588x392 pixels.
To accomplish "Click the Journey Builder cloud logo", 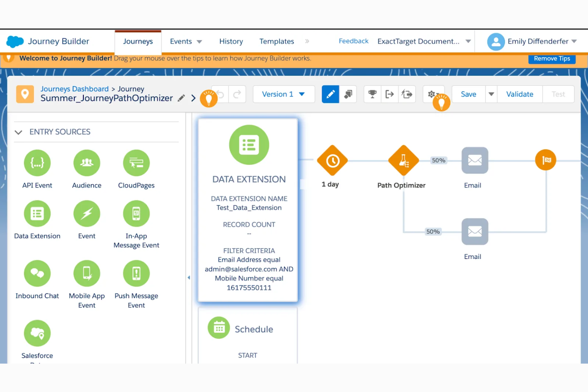I will [x=15, y=41].
